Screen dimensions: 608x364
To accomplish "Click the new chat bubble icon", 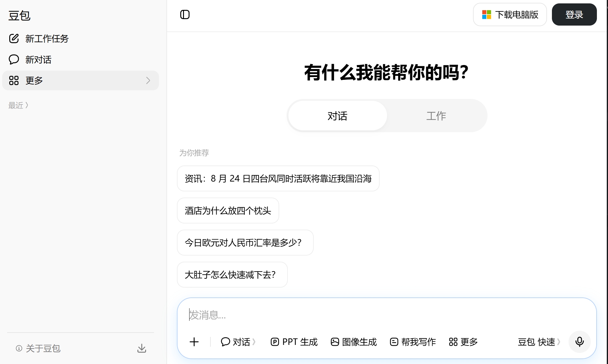I will [14, 59].
